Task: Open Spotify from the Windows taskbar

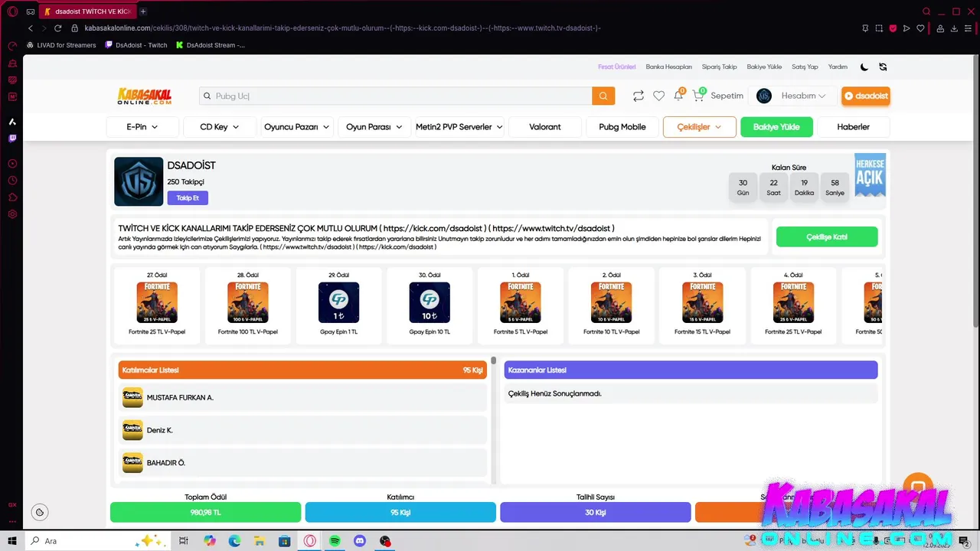Action: pos(335,541)
